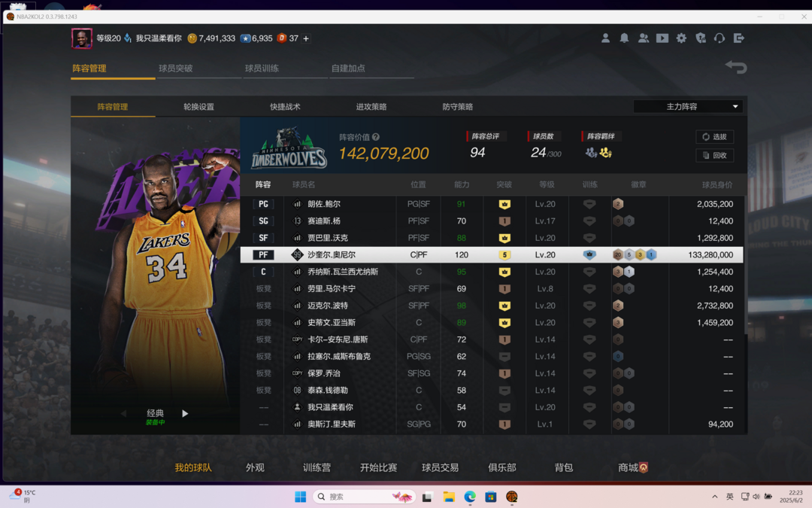
Task: Click the 回收 button
Action: [x=715, y=155]
